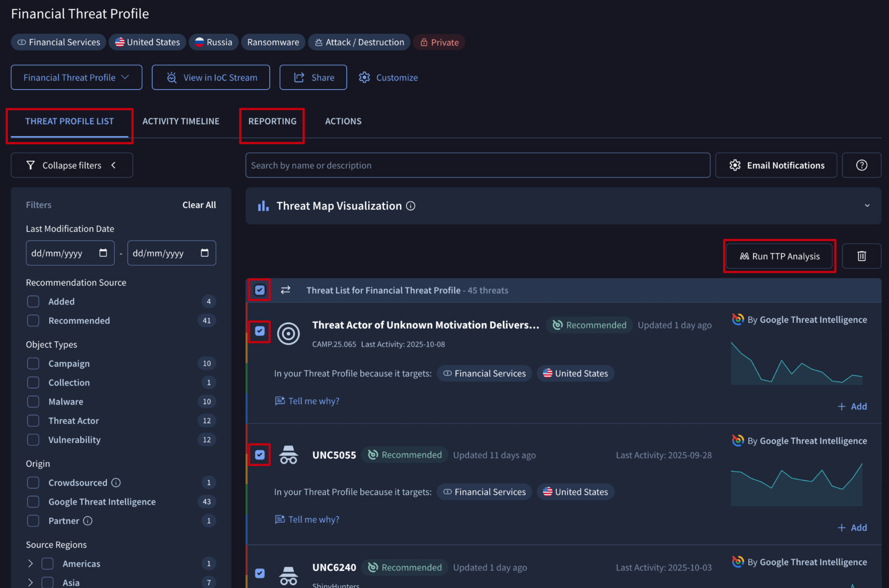The width and height of the screenshot is (889, 588).
Task: Click info icon next to Crowdsourced
Action: [116, 483]
